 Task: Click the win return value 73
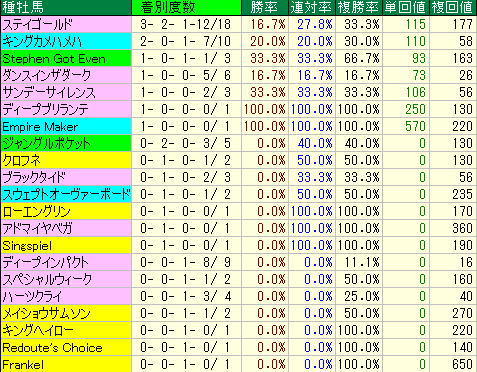(419, 75)
